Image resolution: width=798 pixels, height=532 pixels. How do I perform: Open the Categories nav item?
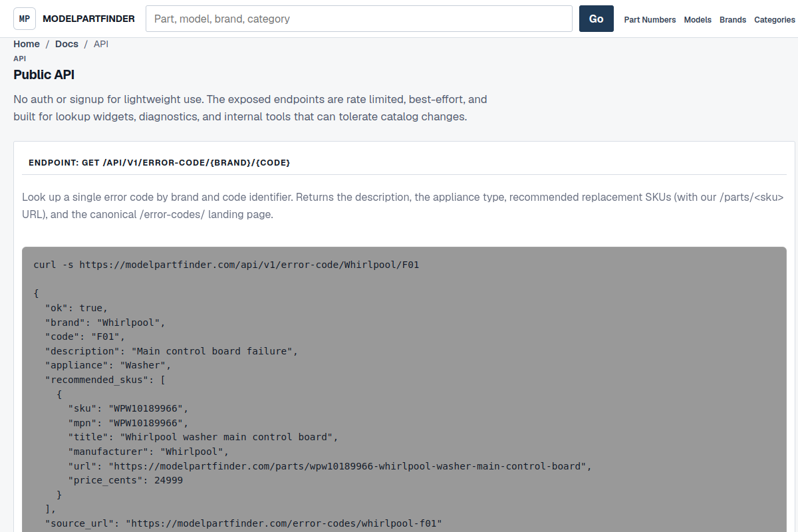[775, 20]
